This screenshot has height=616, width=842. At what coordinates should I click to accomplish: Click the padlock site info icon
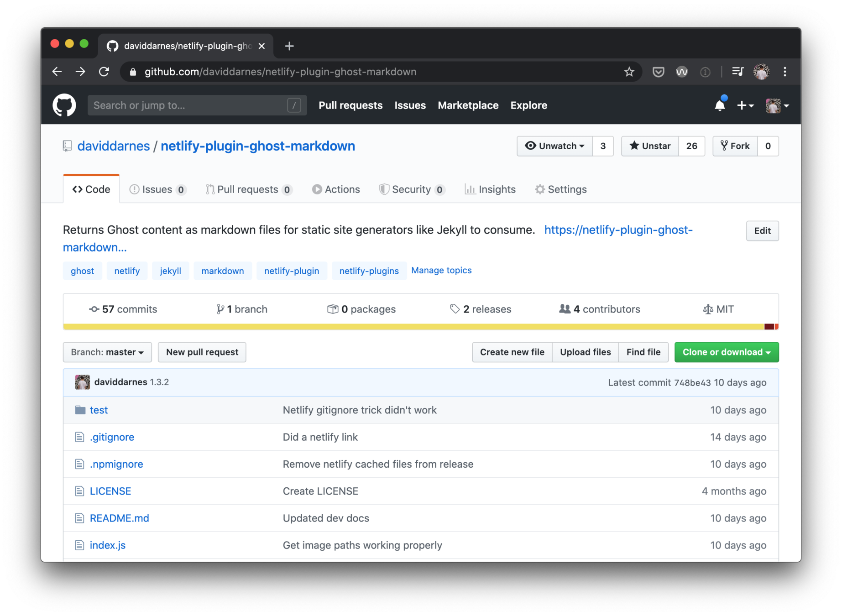coord(133,72)
